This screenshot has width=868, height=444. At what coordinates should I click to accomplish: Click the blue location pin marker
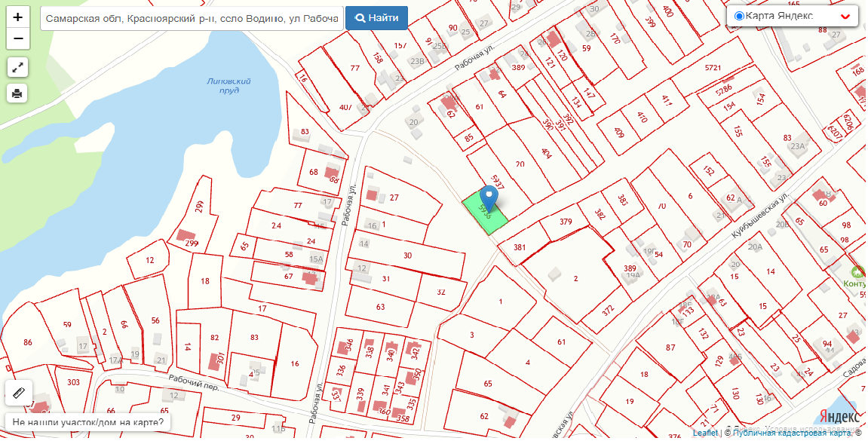pos(488,199)
